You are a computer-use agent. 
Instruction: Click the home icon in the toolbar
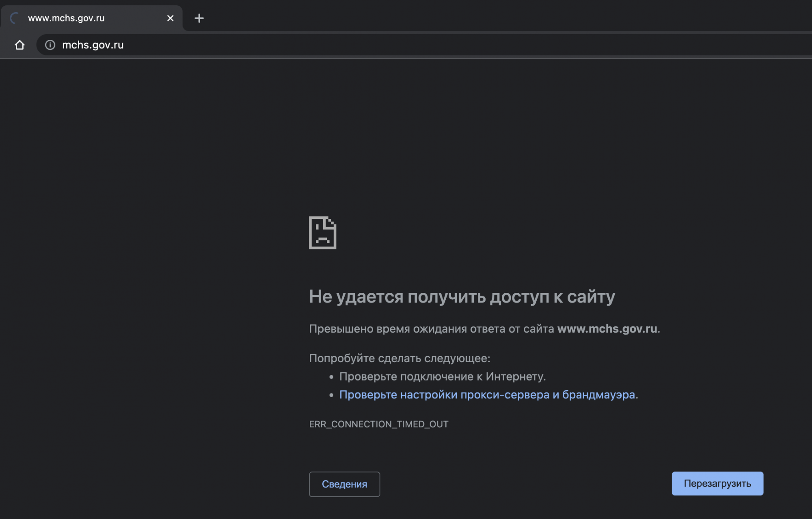(19, 45)
